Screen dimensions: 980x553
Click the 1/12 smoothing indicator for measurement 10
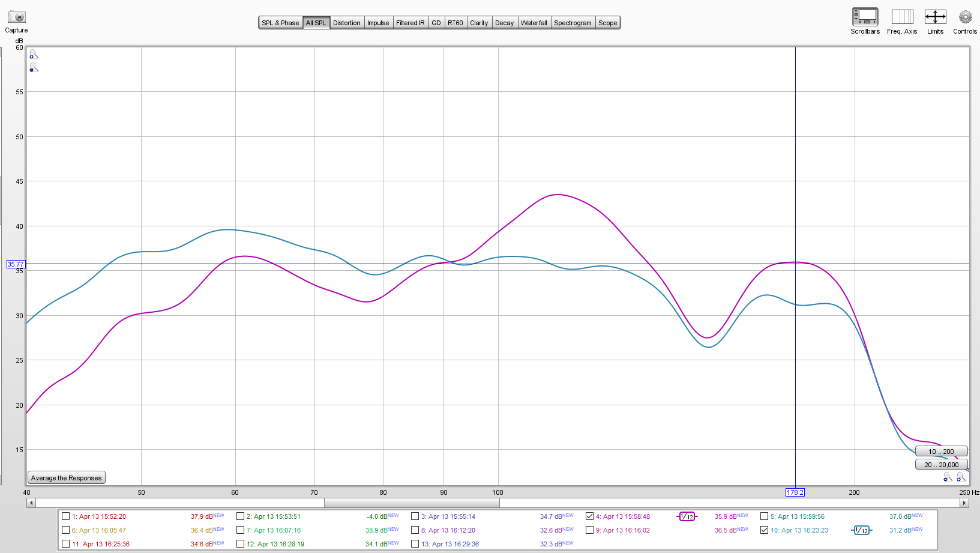[862, 530]
